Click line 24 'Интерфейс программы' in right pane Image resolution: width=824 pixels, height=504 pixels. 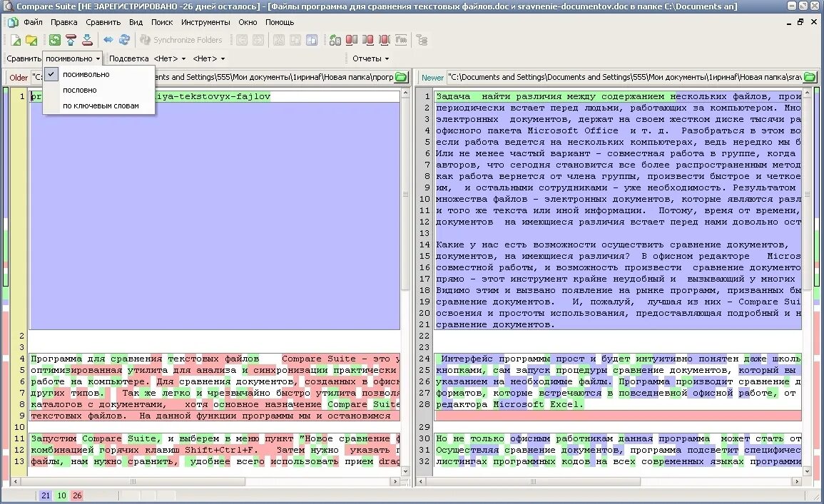click(618, 359)
